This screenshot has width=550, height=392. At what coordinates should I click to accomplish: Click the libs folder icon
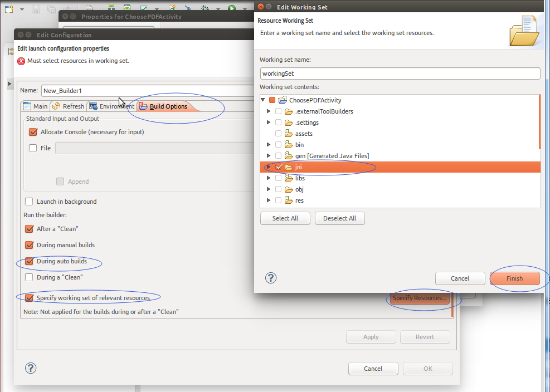click(289, 178)
